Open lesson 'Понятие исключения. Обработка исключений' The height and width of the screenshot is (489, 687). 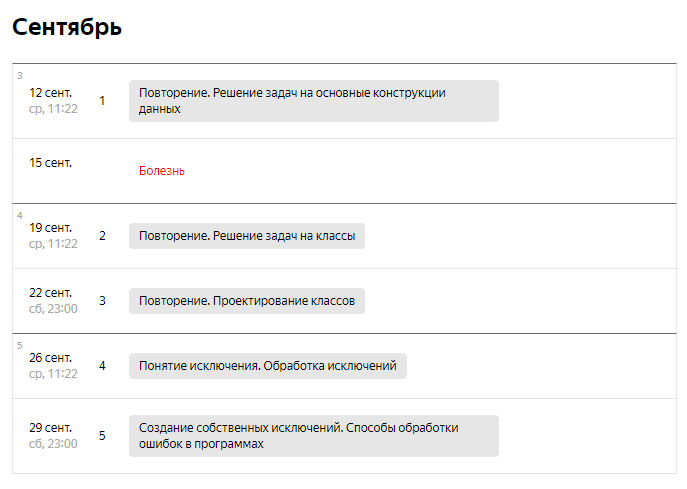pos(268,366)
